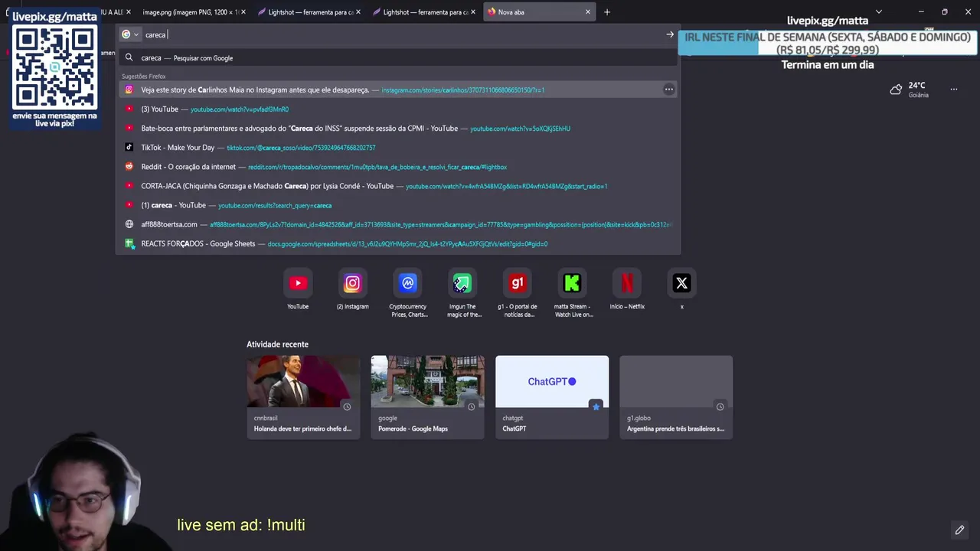The height and width of the screenshot is (551, 980).
Task: Open the g1 news portal shortcut
Action: click(518, 283)
